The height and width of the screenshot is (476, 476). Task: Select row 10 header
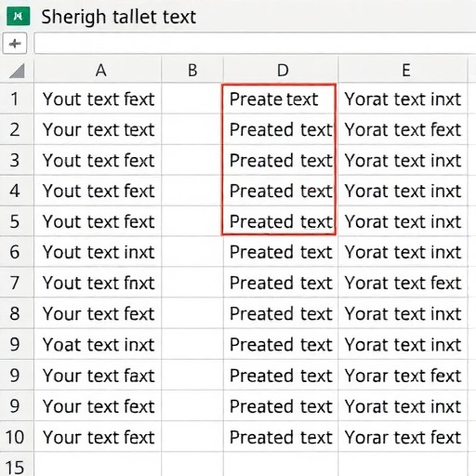tap(17, 437)
